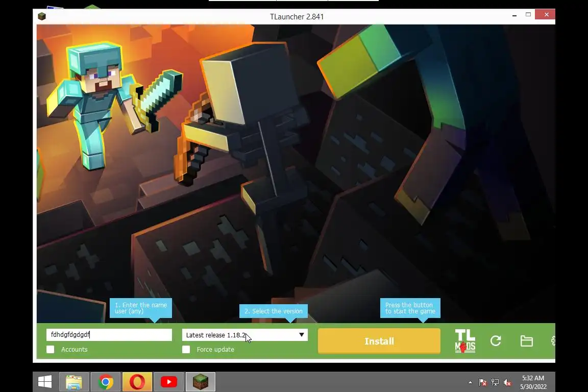Image resolution: width=588 pixels, height=392 pixels.
Task: Launch Opera browser from the taskbar
Action: tap(137, 382)
